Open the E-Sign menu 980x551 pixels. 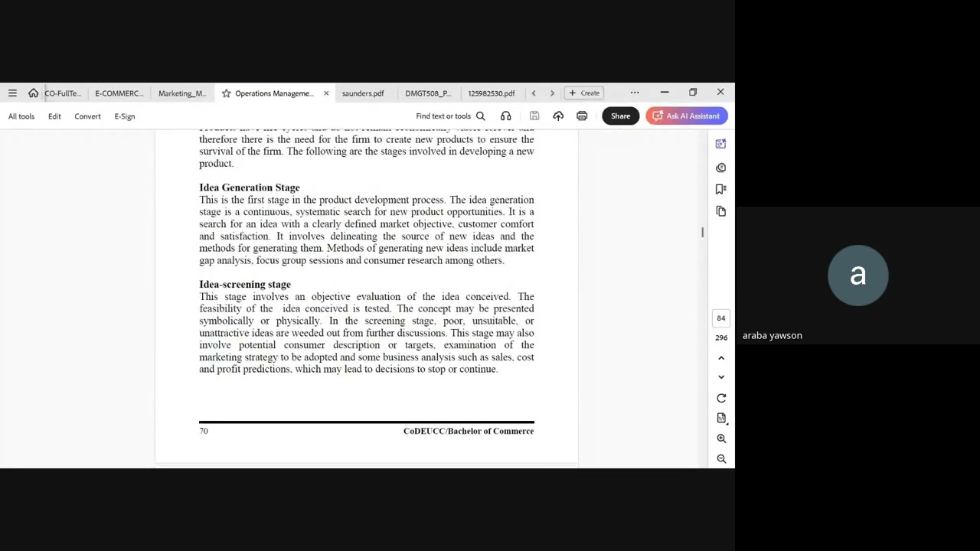(125, 116)
